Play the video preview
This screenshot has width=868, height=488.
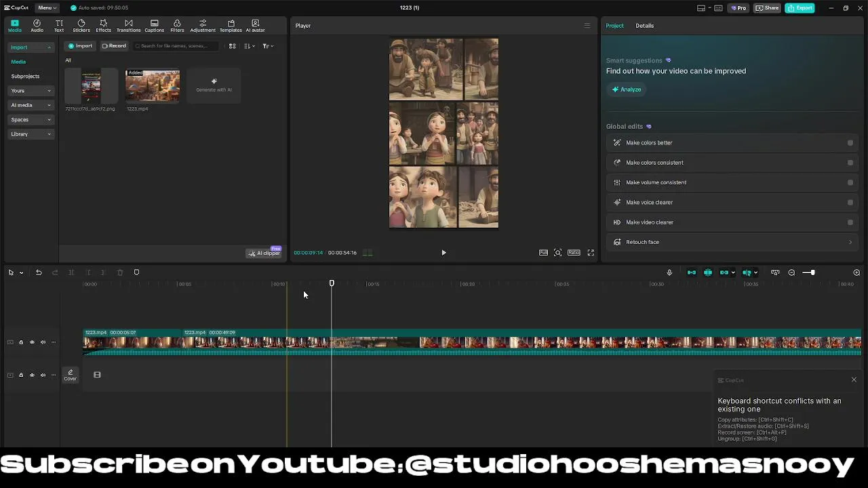tap(443, 253)
